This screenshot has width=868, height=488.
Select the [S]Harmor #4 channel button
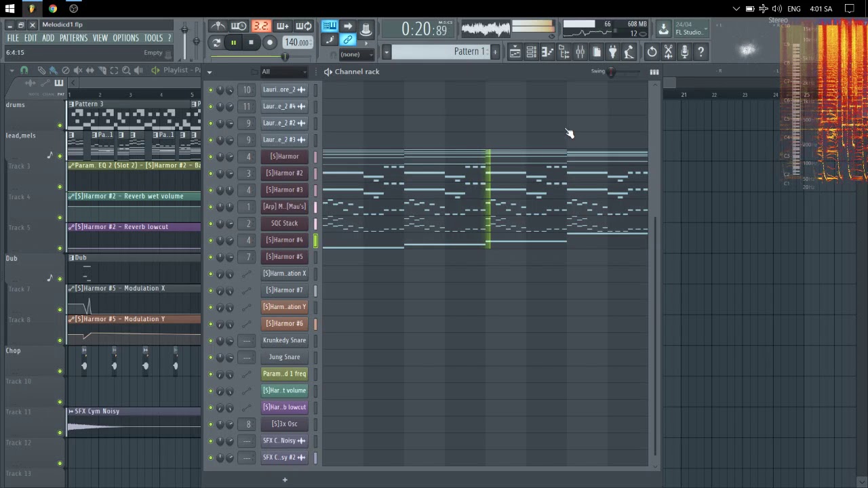284,240
